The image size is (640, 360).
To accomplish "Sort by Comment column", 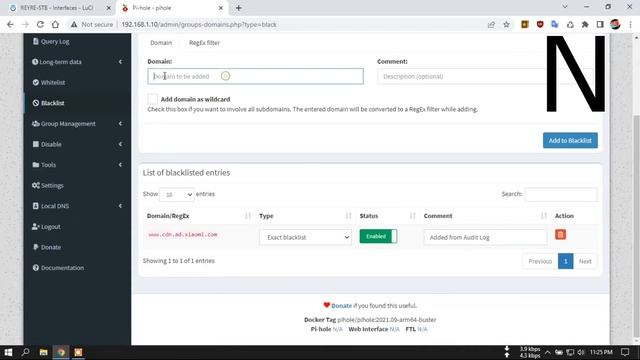I will point(485,216).
